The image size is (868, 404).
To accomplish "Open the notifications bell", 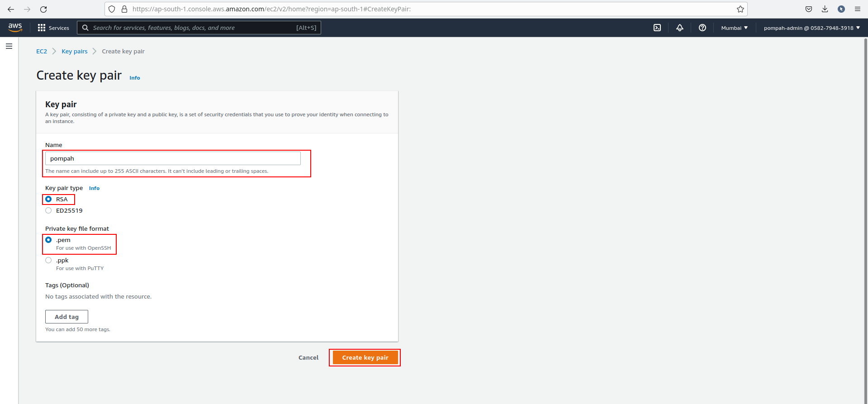I will pyautogui.click(x=679, y=28).
